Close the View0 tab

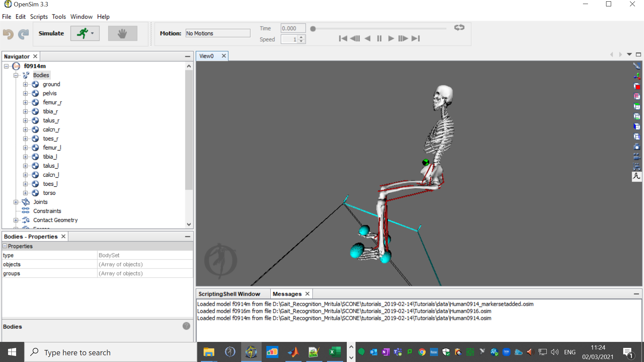pos(224,56)
